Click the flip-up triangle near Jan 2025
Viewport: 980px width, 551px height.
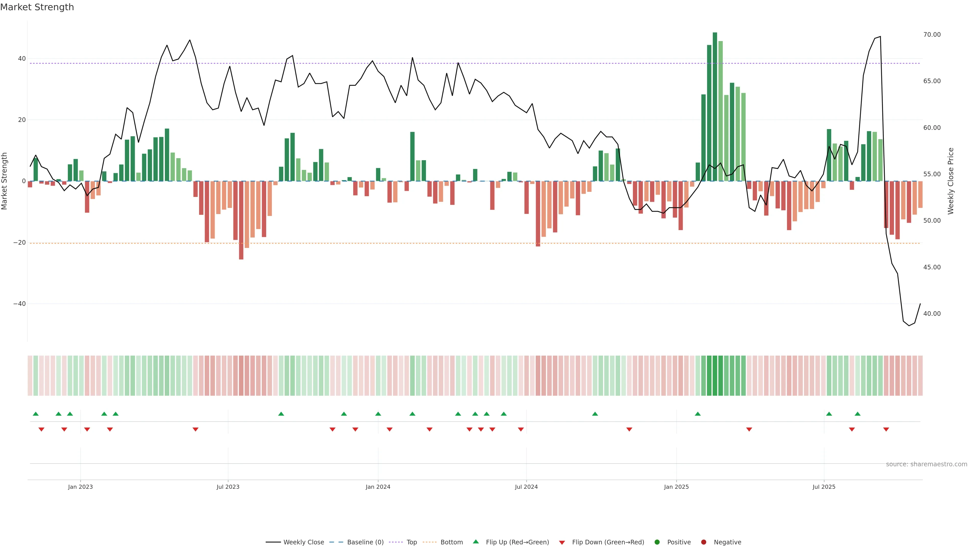pos(698,414)
